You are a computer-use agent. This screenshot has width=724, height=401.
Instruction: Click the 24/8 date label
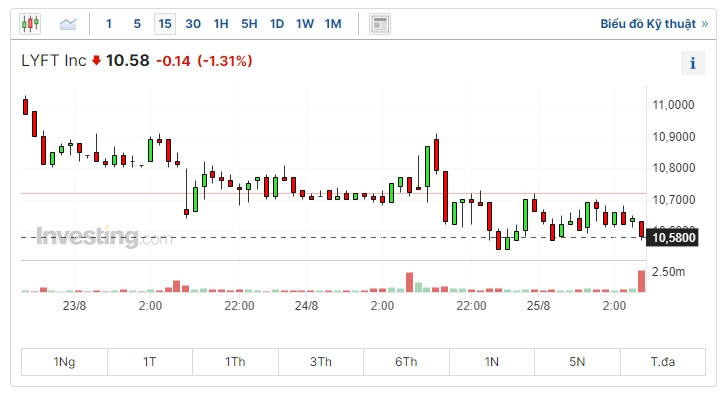coord(306,306)
